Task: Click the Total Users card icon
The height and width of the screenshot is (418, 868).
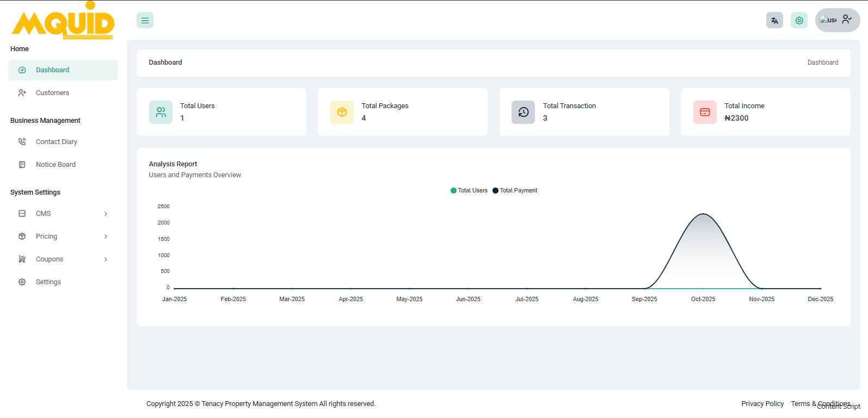Action: [x=161, y=112]
